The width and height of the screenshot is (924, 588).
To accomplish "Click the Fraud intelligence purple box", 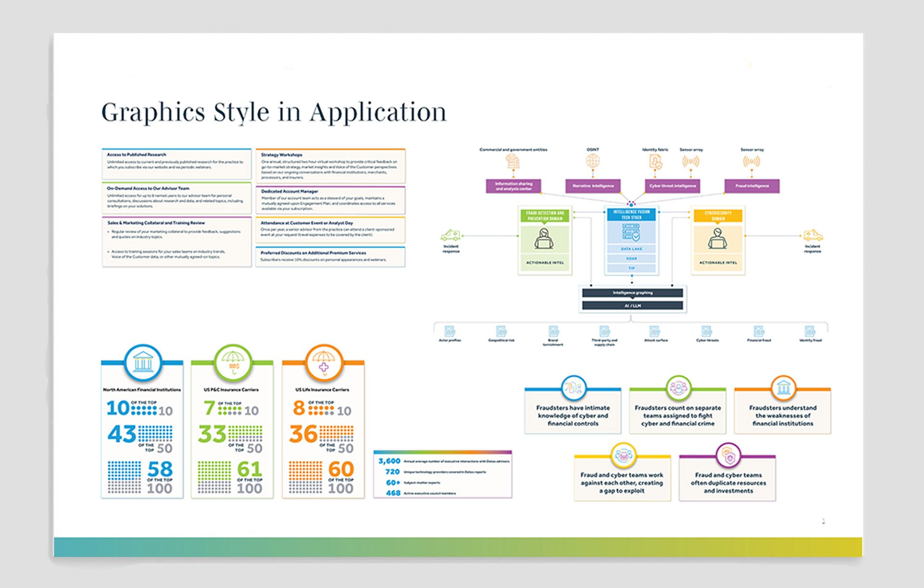I will click(752, 186).
